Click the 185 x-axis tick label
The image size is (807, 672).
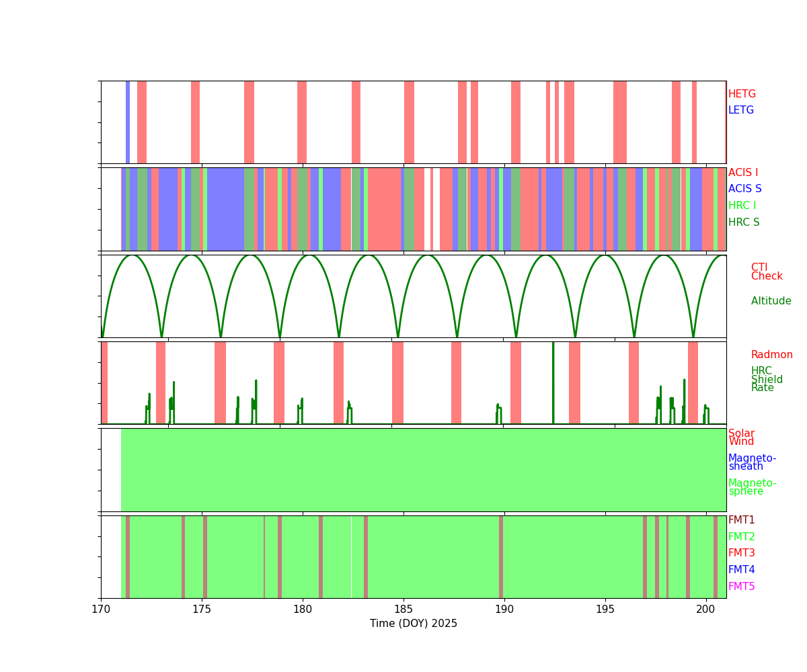click(x=403, y=609)
